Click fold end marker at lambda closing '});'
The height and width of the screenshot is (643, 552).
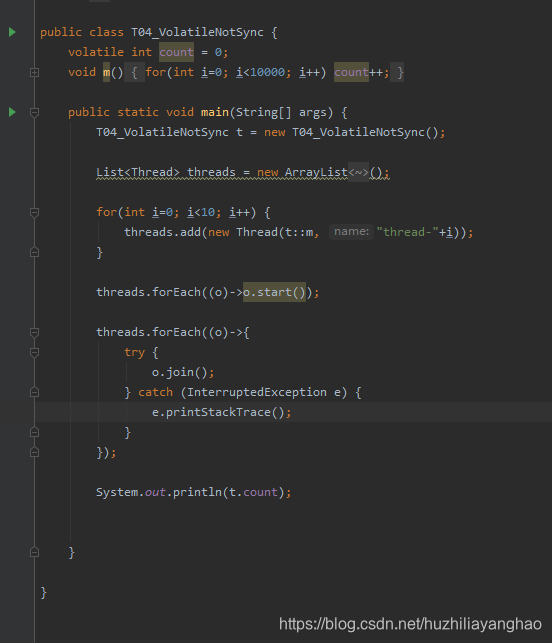point(34,452)
